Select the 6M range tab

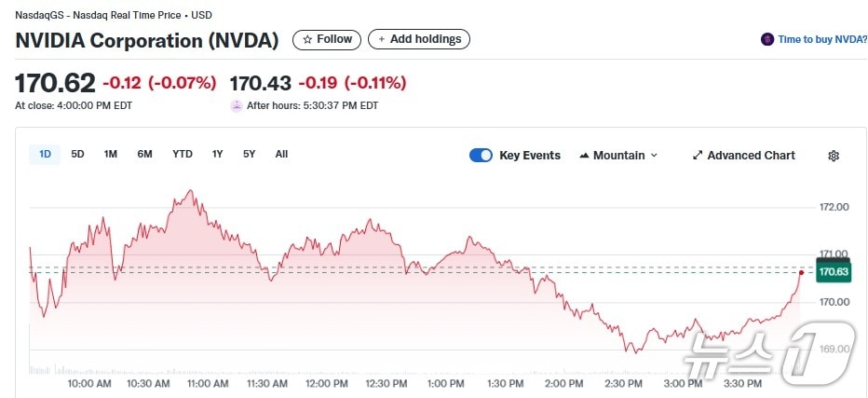pyautogui.click(x=144, y=155)
